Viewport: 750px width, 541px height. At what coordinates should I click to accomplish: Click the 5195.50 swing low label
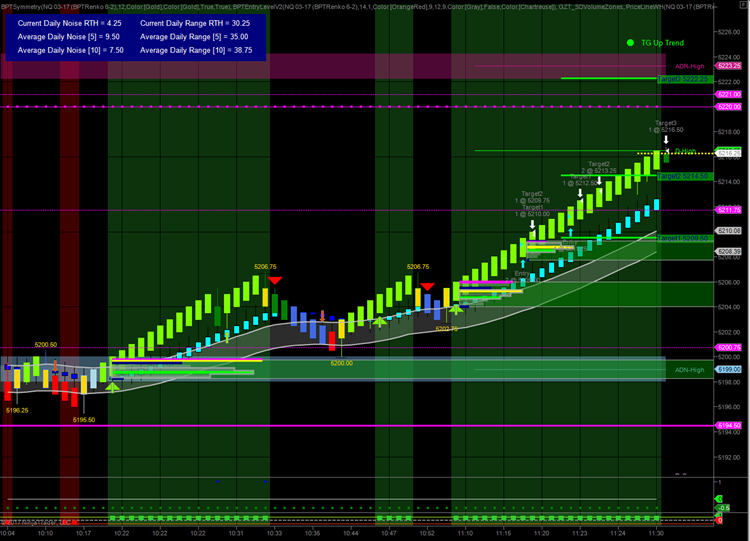pos(84,420)
